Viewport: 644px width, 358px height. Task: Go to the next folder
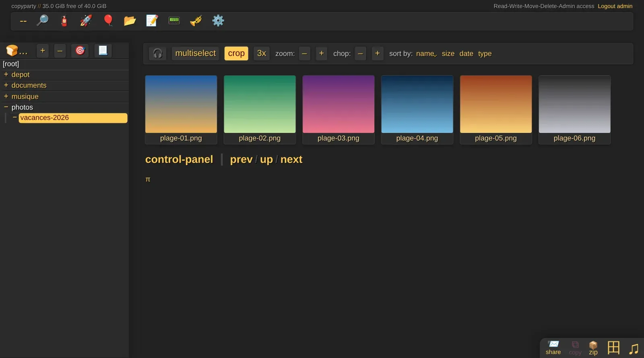[291, 159]
